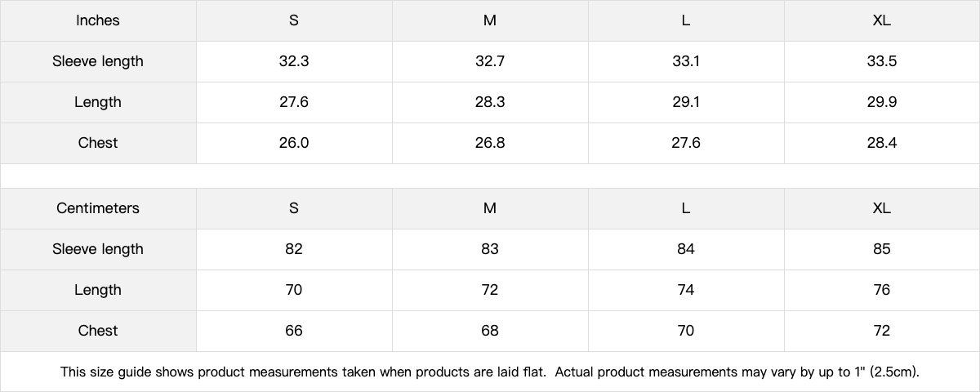Viewport: 980px width, 392px height.
Task: Select the 74 length value for L
Action: click(686, 290)
